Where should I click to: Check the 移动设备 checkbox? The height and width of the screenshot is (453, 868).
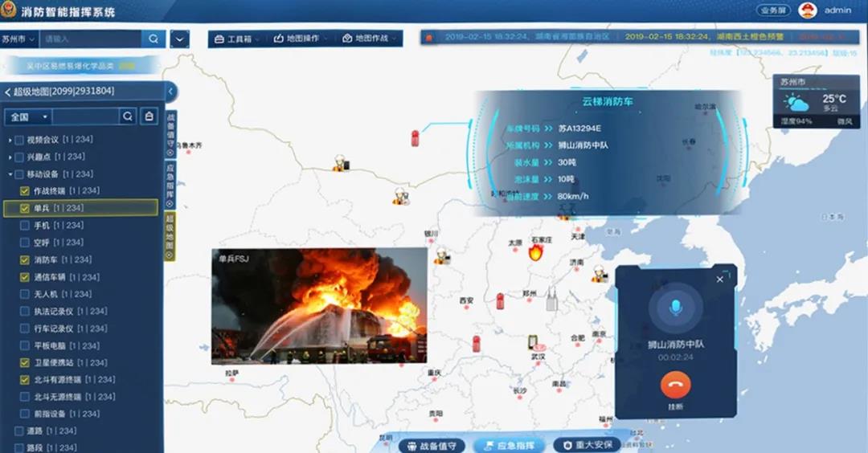[19, 174]
